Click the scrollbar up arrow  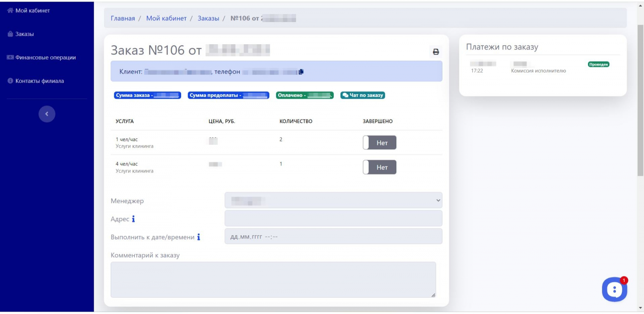point(640,6)
